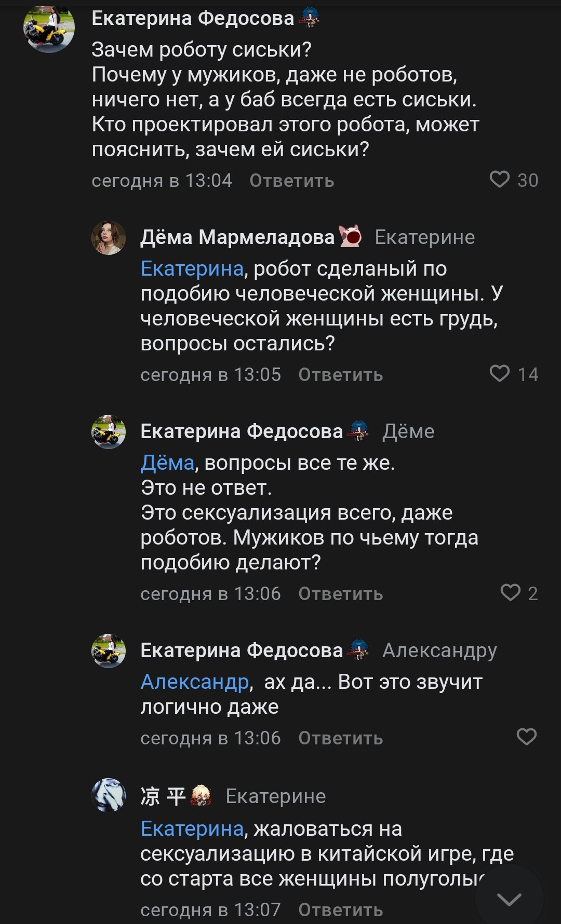Open the blue Дёма mention link
This screenshot has height=924, width=561.
(167, 463)
